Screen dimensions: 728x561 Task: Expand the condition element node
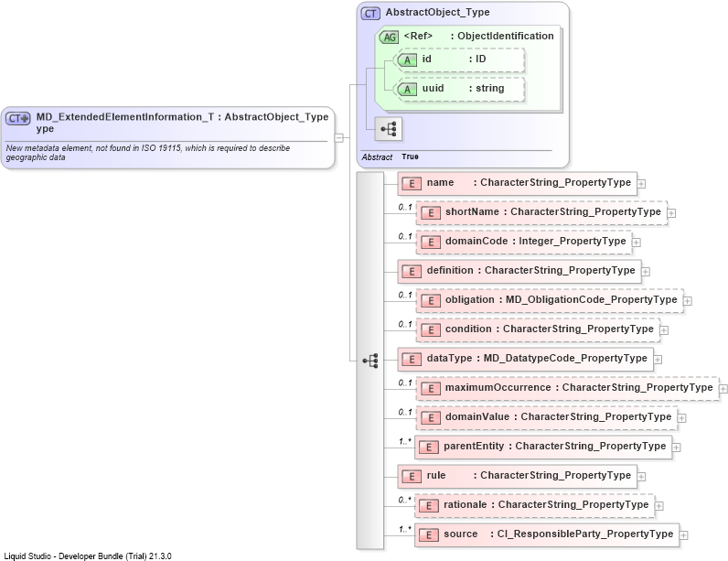[664, 330]
